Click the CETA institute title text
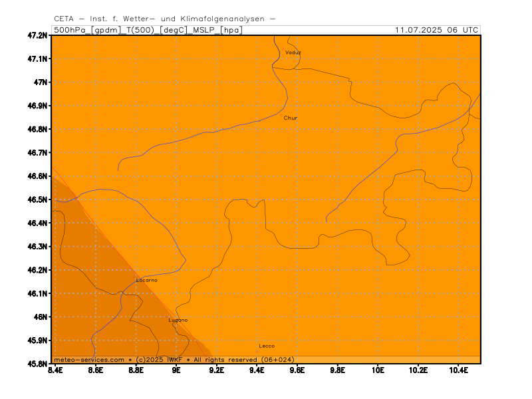The height and width of the screenshot is (399, 532). [164, 19]
